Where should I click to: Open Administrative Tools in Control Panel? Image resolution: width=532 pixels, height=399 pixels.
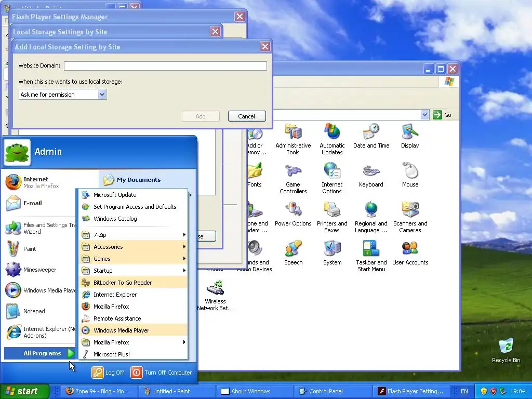point(293,139)
